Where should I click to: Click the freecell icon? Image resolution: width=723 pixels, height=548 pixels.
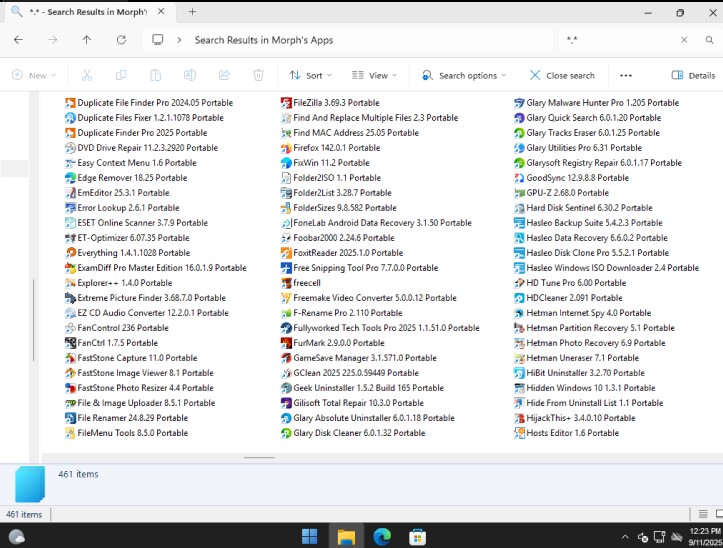tap(286, 283)
